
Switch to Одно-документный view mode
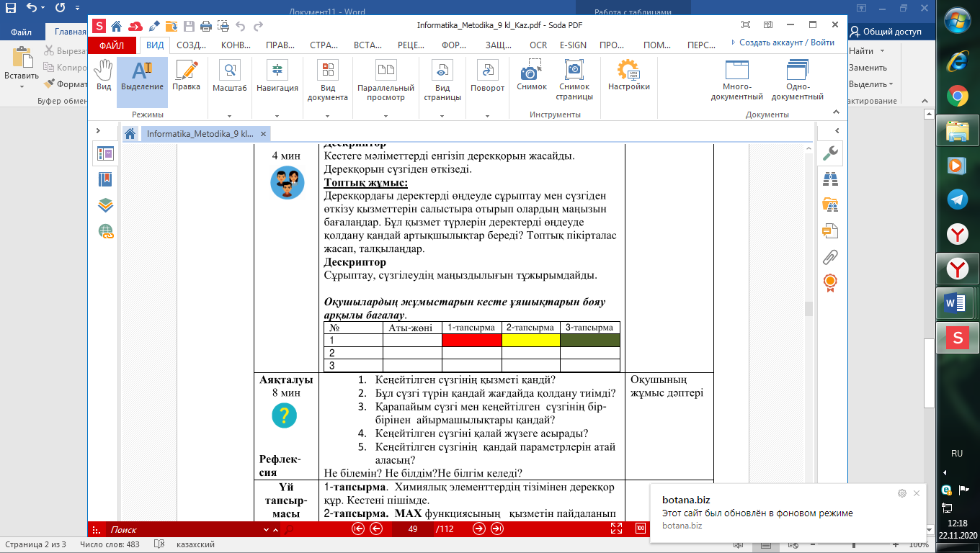coord(797,81)
